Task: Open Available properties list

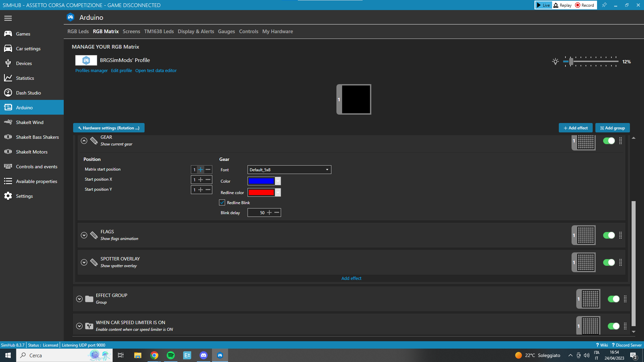Action: coord(32,181)
